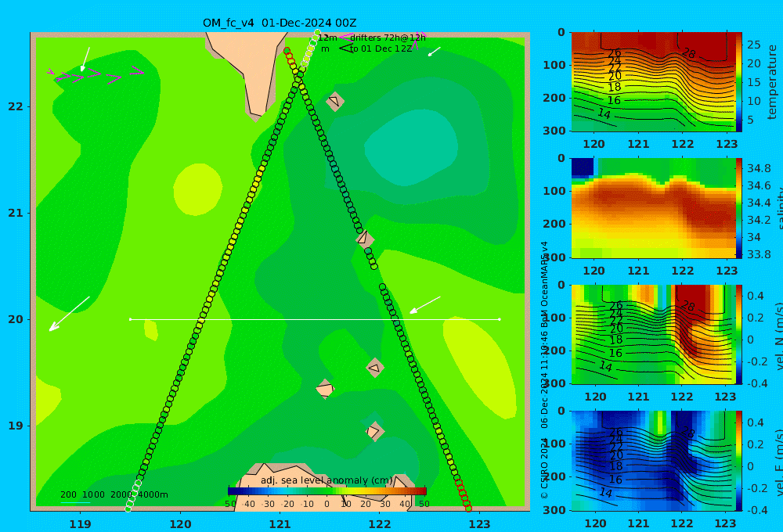Click the dark blue block in the salinity panel
The image size is (783, 532).
point(583,167)
